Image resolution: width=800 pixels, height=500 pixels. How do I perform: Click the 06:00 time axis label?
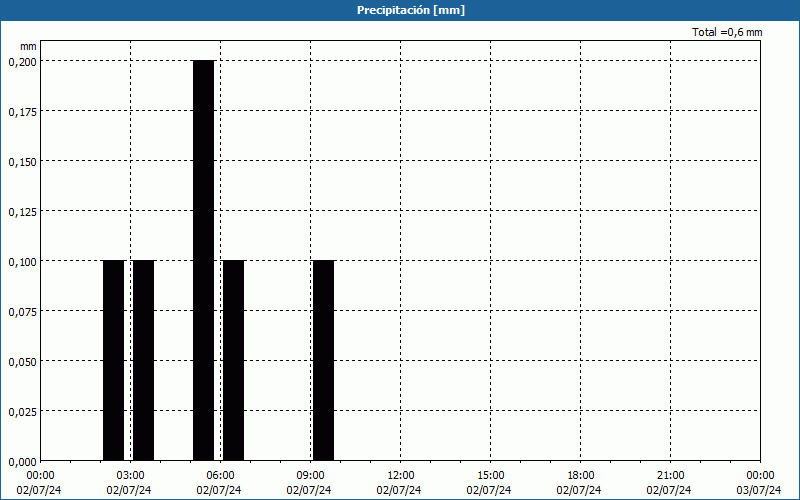click(x=220, y=476)
